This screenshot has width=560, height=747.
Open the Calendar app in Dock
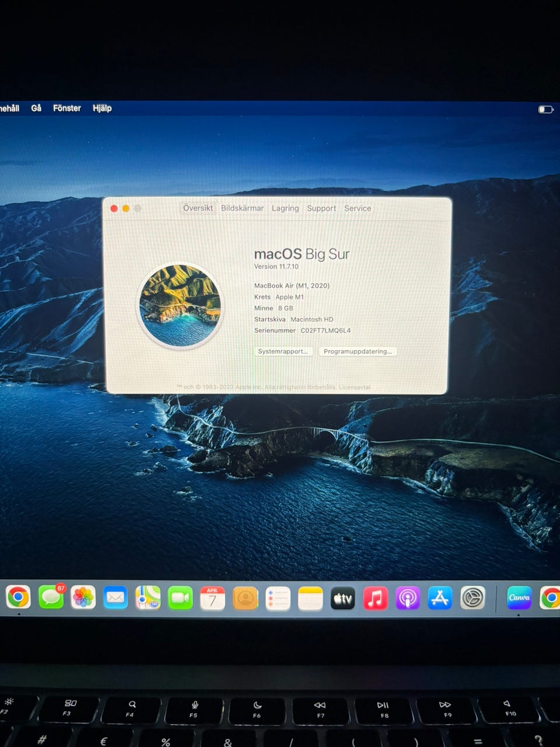[212, 598]
